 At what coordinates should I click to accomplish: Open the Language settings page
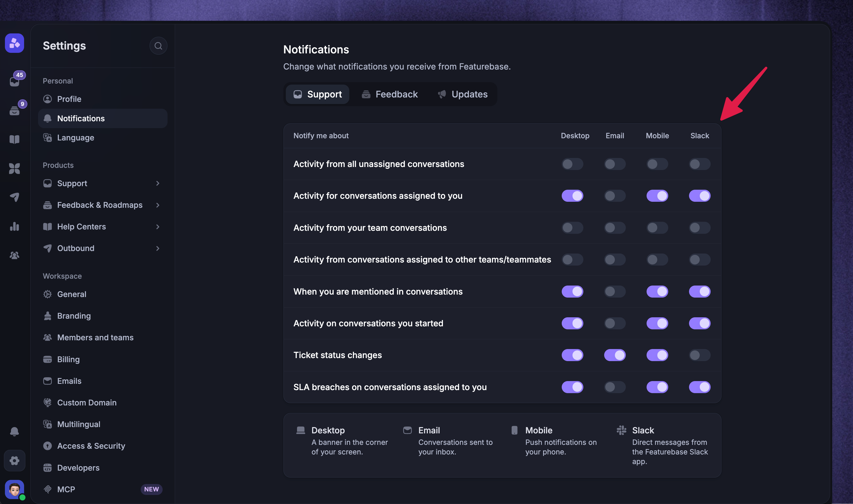click(103, 137)
